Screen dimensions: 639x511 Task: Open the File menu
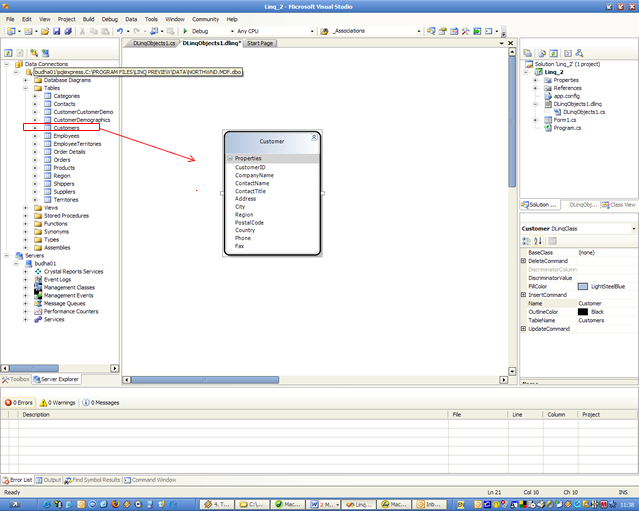pos(10,19)
